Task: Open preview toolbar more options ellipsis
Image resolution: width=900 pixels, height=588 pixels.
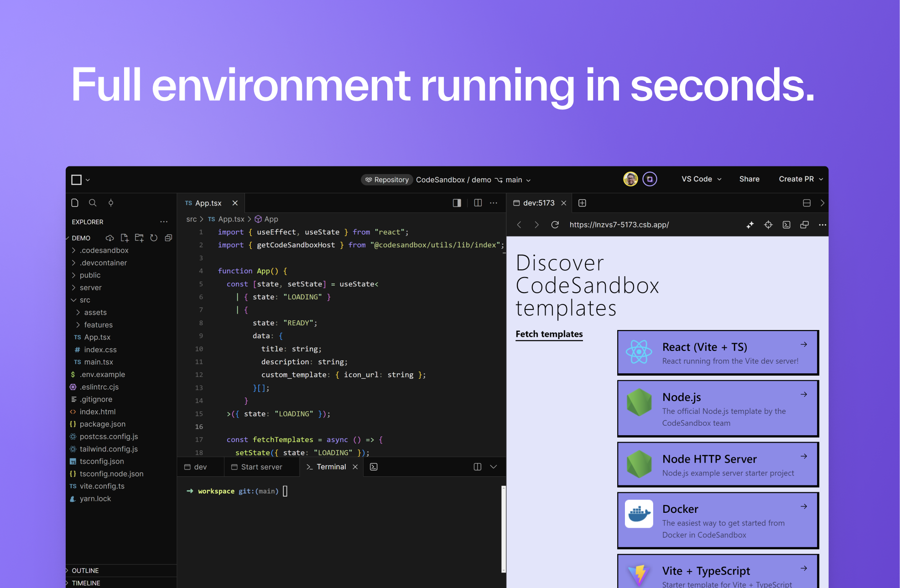Action: coord(822,225)
